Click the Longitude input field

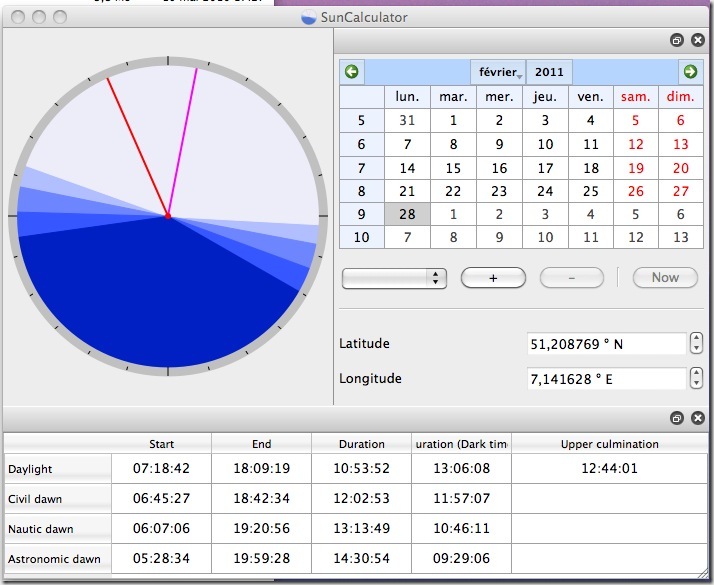tap(607, 379)
